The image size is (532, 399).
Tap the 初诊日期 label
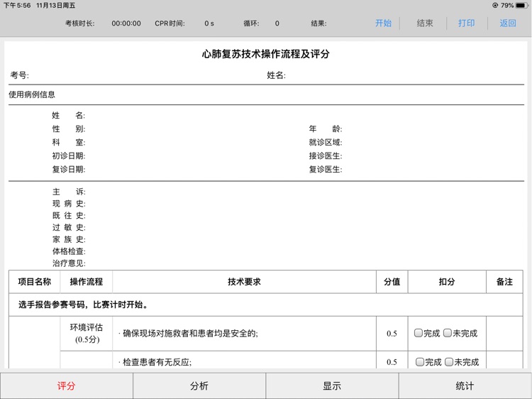pyautogui.click(x=68, y=156)
